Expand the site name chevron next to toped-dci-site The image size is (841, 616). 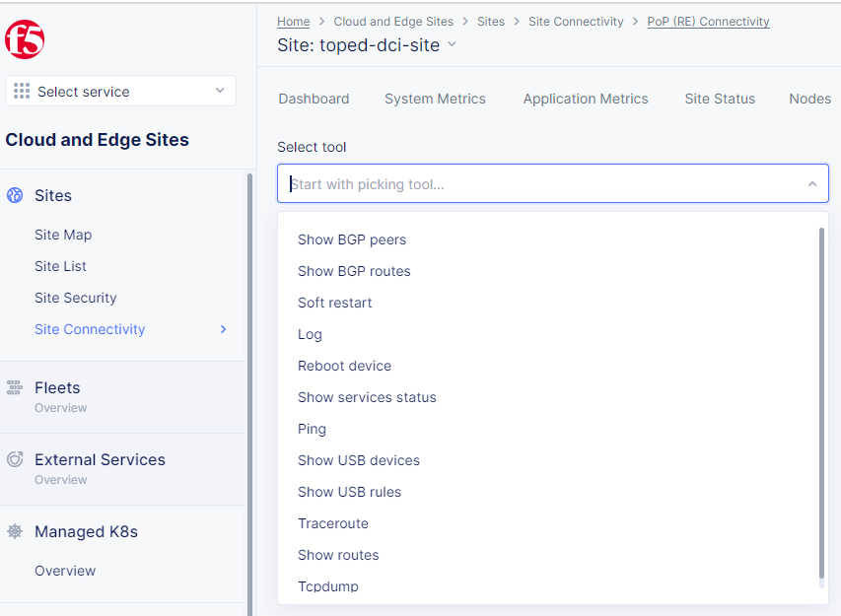tap(453, 44)
